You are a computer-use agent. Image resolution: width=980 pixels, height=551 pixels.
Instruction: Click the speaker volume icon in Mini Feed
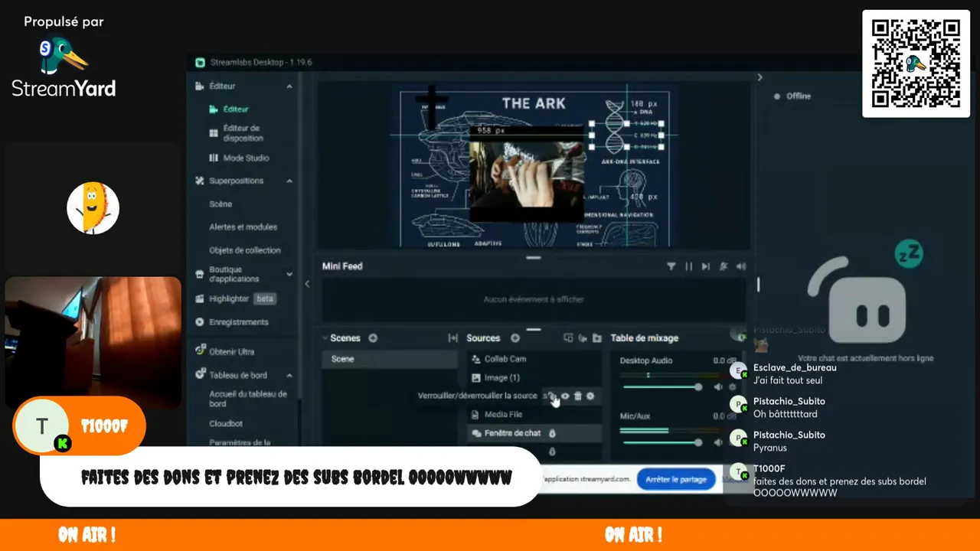[x=741, y=266]
